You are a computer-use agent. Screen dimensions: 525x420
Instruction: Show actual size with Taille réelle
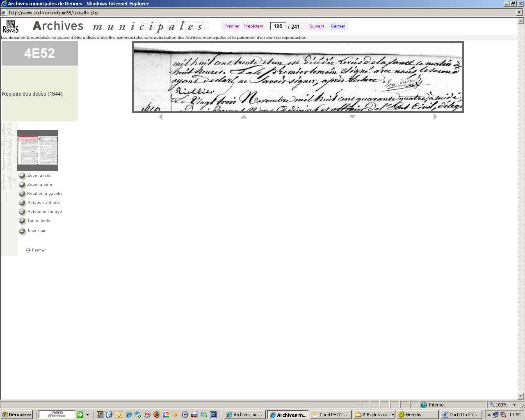[22, 221]
